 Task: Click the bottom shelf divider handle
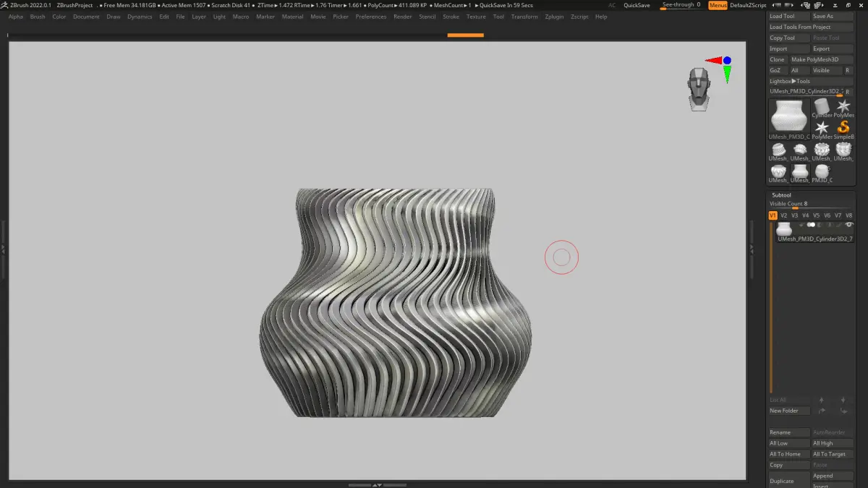click(377, 484)
